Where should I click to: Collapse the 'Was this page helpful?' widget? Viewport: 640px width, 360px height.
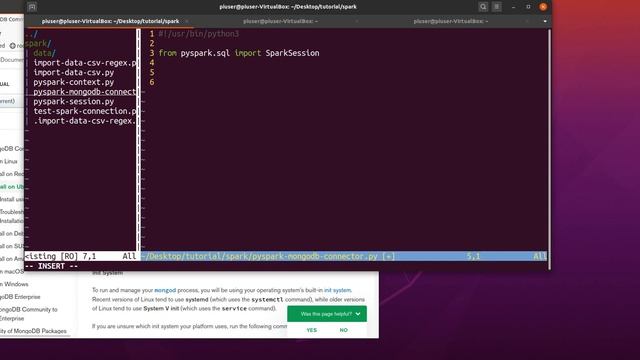tap(358, 314)
